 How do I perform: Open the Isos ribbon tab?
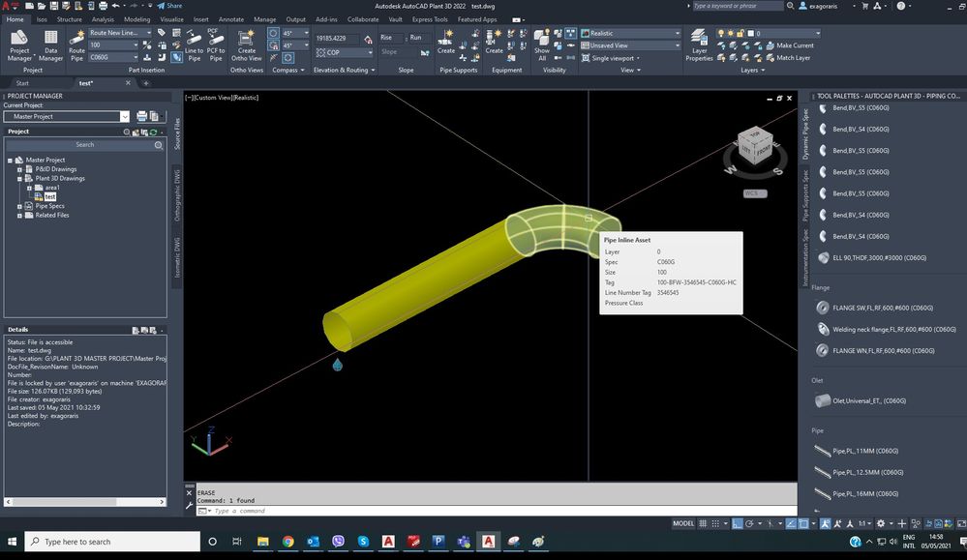(42, 19)
